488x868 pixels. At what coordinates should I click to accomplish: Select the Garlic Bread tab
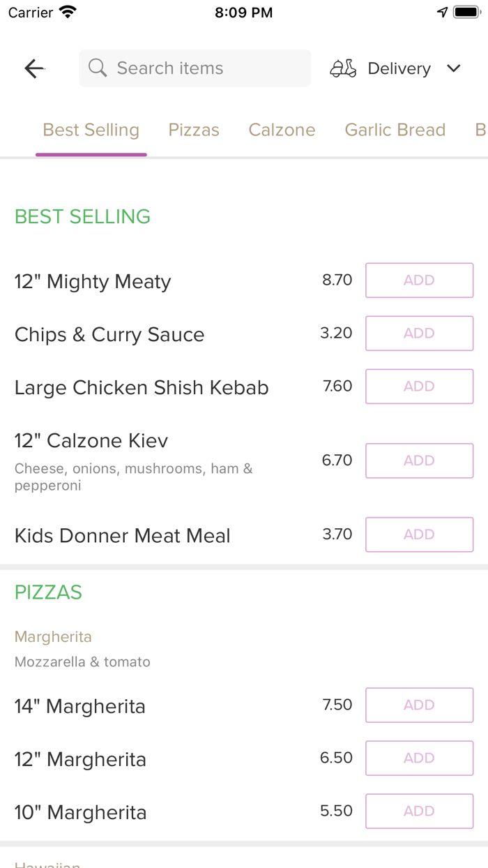(395, 130)
